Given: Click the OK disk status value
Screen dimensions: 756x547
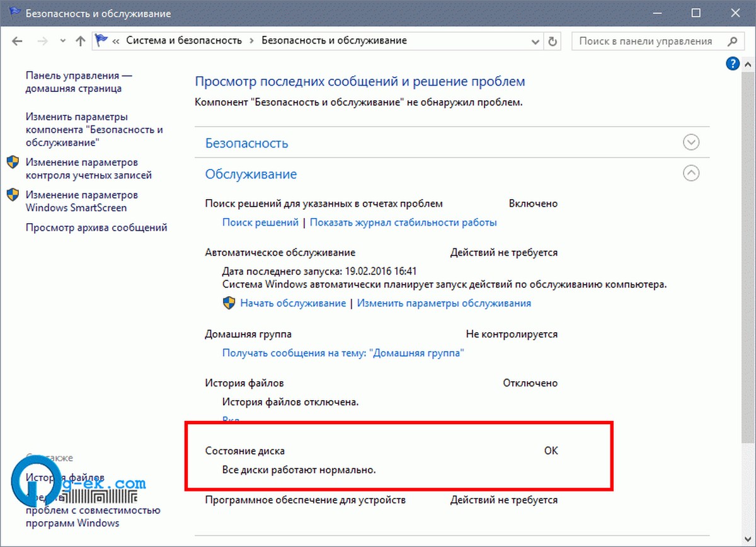Looking at the screenshot, I should [551, 451].
